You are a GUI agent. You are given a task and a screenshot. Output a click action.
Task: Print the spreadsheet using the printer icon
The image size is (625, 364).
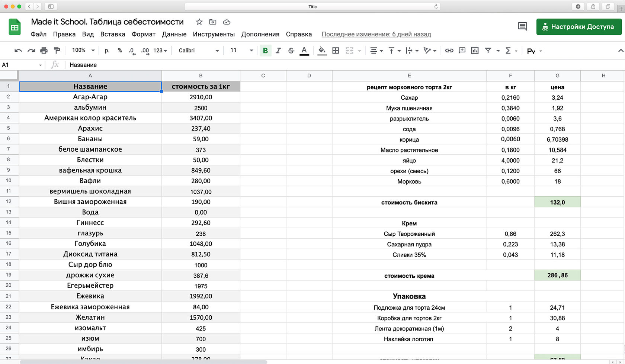coord(44,51)
